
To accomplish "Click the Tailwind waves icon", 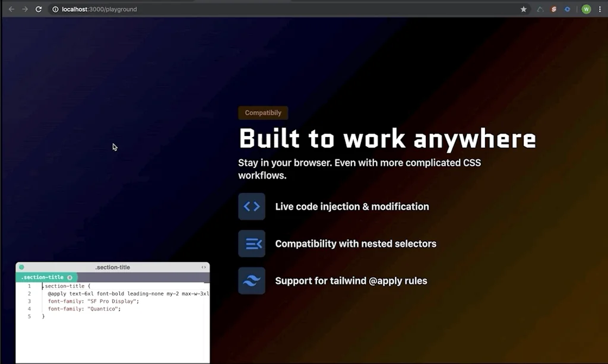I will 252,280.
